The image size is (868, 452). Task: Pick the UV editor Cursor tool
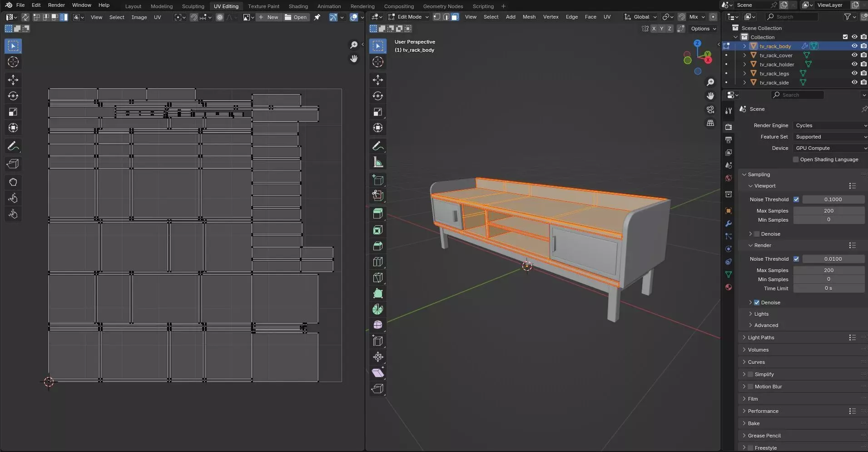coord(13,62)
